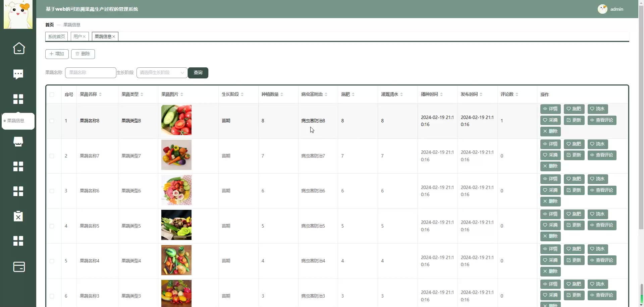Check the box for row 果蔬名称6

click(x=52, y=191)
